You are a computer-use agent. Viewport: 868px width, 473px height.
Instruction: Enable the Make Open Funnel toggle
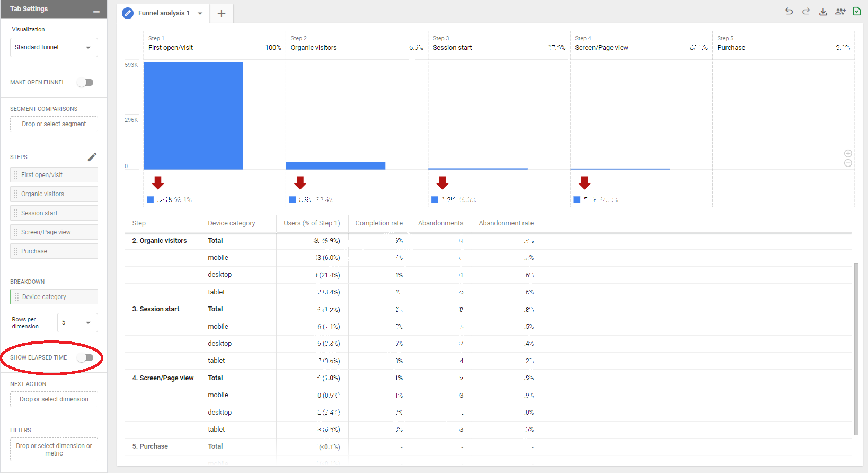(x=85, y=82)
